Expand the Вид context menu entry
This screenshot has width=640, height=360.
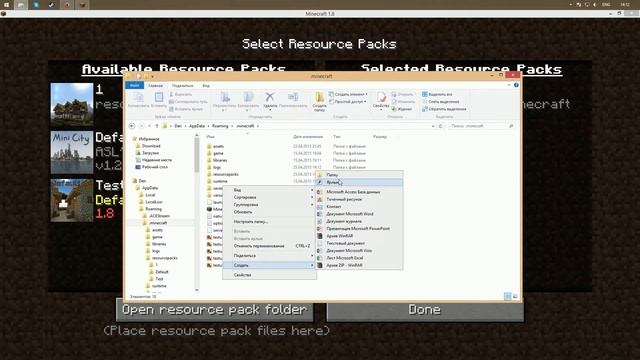pyautogui.click(x=269, y=190)
